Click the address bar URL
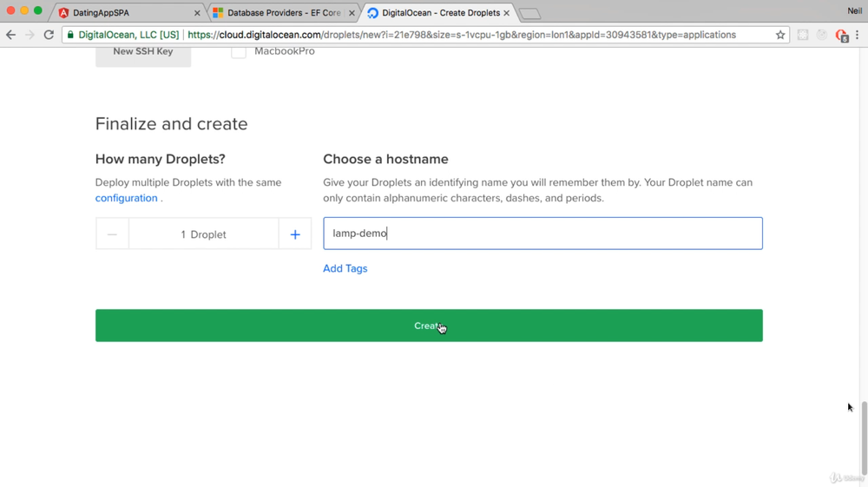 click(462, 35)
